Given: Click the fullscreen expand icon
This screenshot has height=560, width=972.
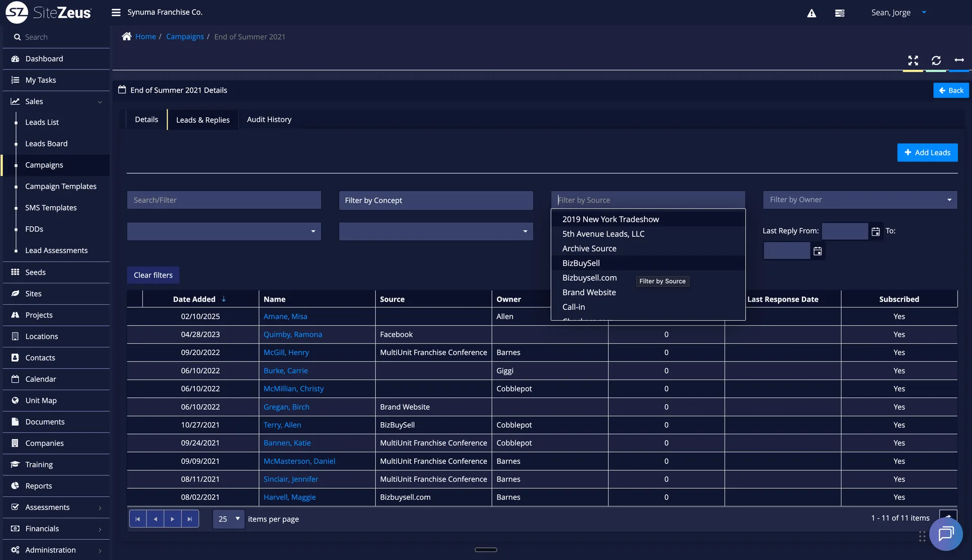Looking at the screenshot, I should pos(913,61).
